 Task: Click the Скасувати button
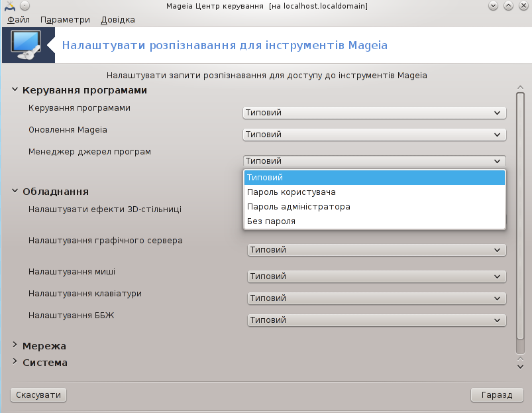pos(38,394)
